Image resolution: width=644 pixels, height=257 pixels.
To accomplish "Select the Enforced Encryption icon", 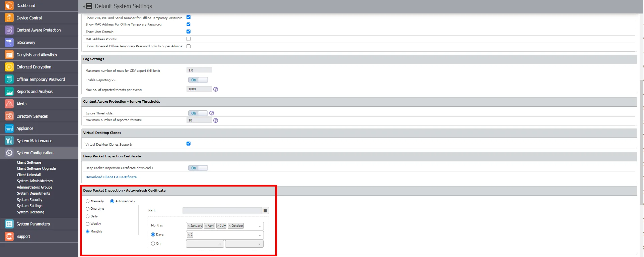I will click(x=9, y=67).
